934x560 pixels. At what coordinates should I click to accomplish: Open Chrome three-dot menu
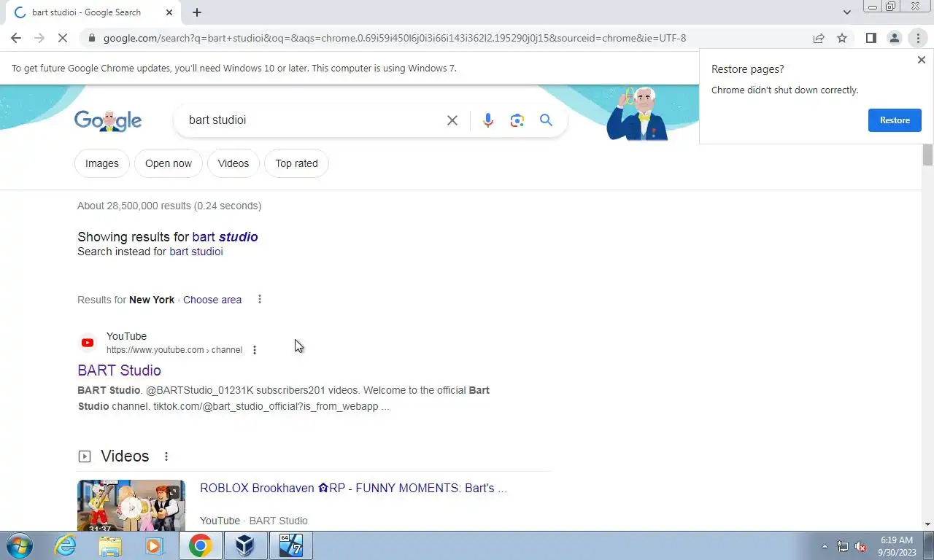[918, 38]
